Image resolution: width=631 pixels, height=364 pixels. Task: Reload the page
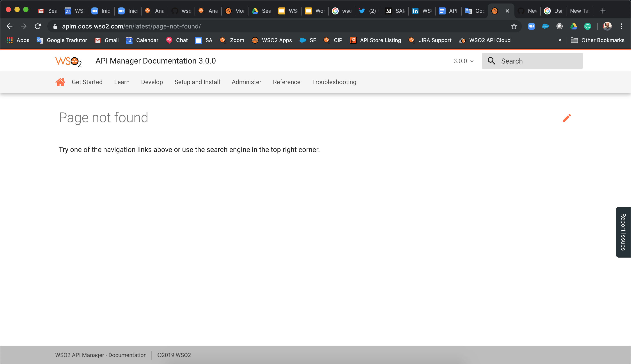[38, 26]
